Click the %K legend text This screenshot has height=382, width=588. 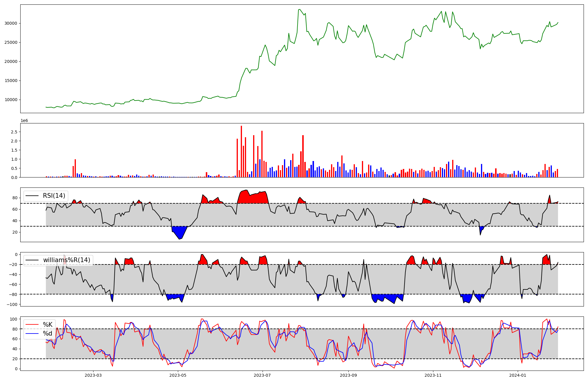48,324
